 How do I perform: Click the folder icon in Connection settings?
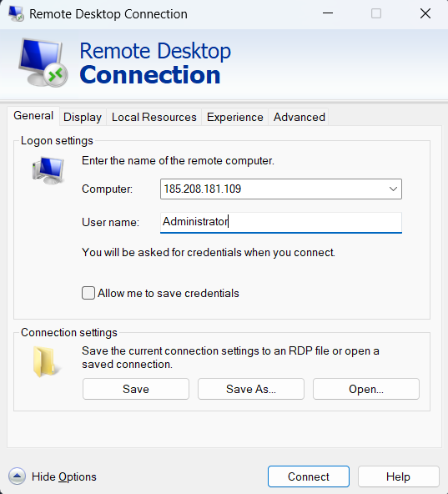click(46, 361)
